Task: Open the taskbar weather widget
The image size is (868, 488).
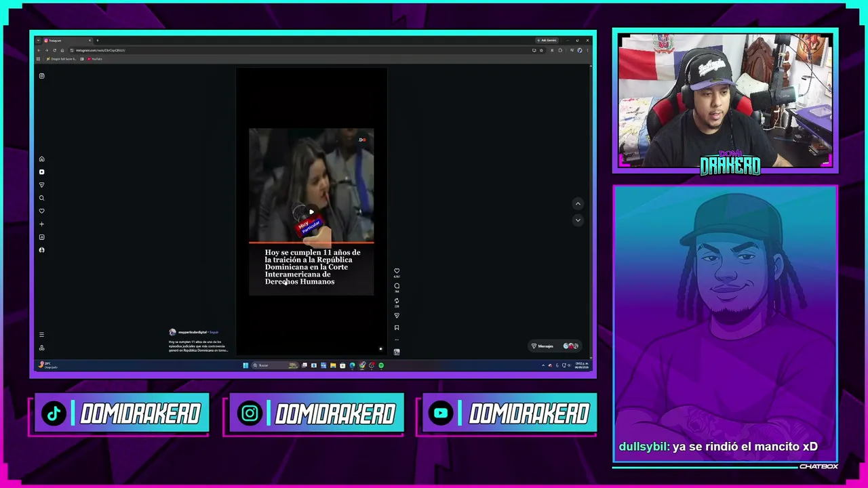Action: 48,365
